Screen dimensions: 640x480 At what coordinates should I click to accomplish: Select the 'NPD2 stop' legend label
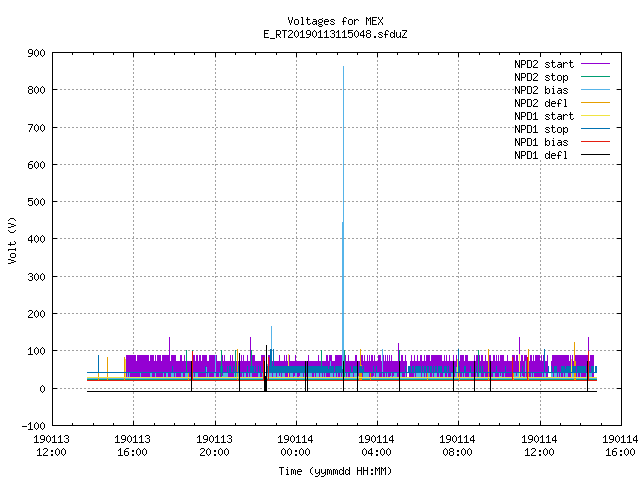coord(541,77)
